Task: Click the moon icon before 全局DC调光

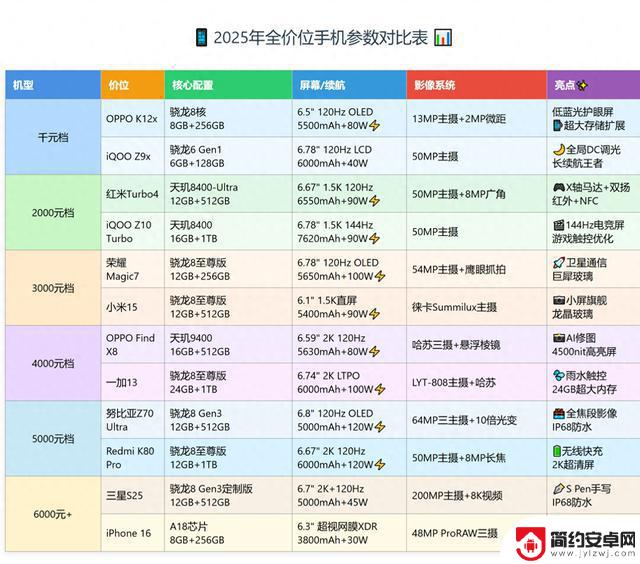Action: [x=559, y=150]
